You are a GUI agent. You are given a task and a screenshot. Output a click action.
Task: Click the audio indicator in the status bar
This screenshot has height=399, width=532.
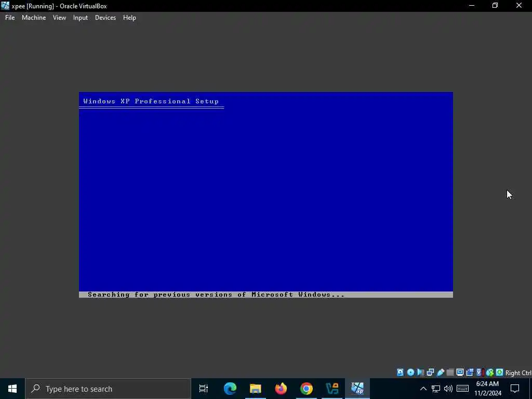[x=420, y=372]
